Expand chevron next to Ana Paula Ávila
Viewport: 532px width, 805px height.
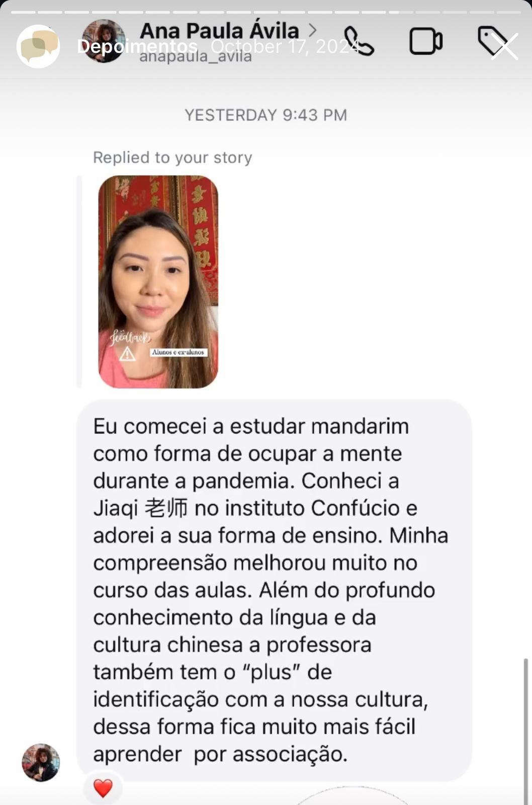(x=312, y=30)
